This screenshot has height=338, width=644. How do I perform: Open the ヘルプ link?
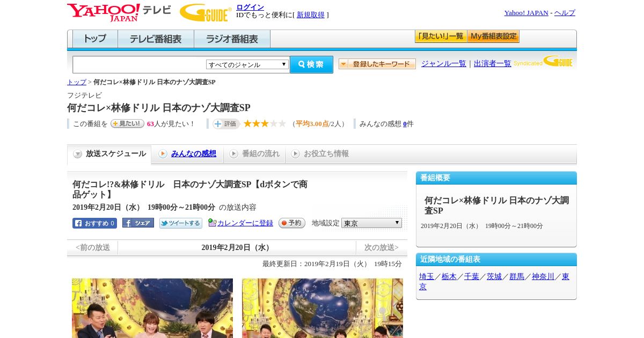click(x=565, y=13)
